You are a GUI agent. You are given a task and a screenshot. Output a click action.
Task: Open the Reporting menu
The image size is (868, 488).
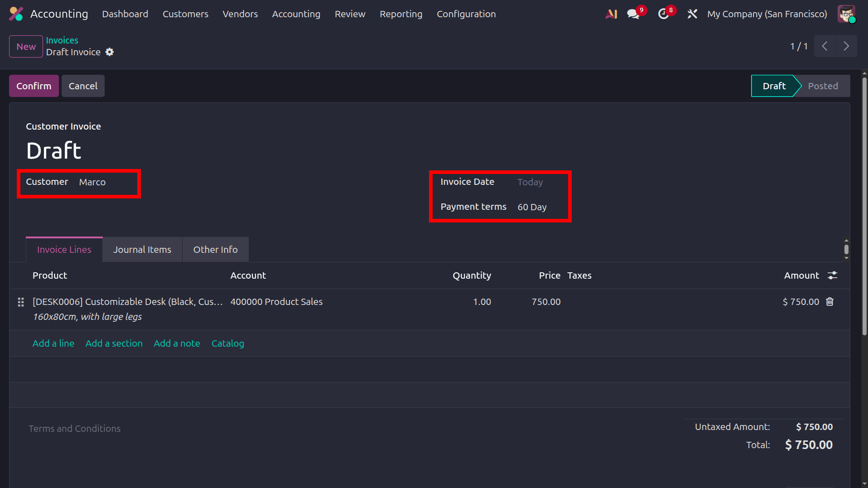coord(401,14)
